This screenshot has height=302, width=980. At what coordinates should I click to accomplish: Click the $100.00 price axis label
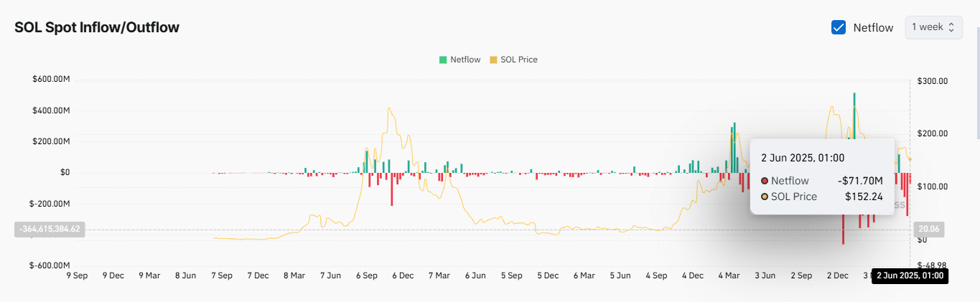(x=933, y=187)
